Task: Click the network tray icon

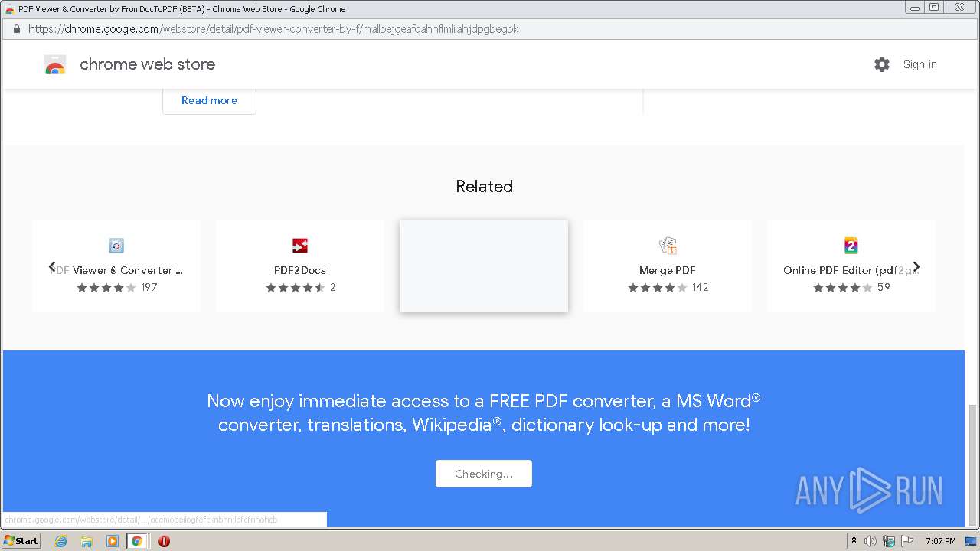Action: click(889, 541)
